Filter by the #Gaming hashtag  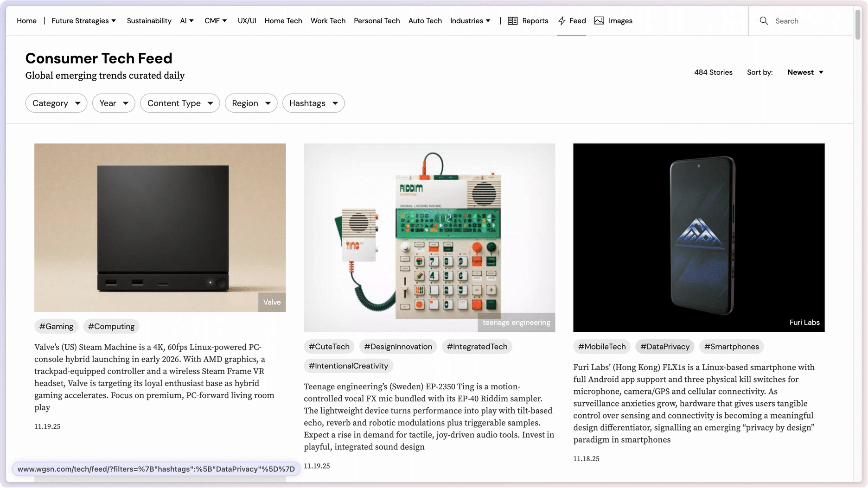[x=56, y=326]
